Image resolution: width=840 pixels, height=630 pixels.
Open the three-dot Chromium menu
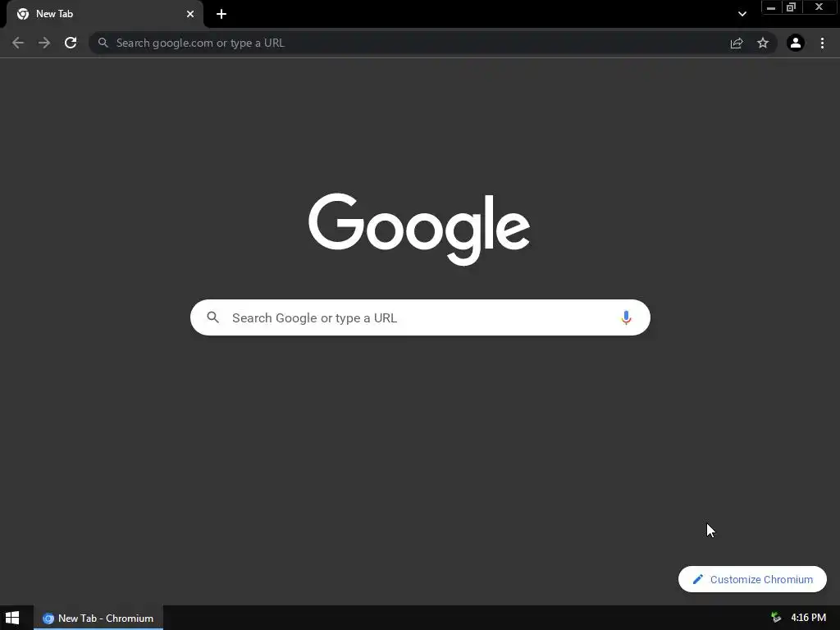(x=822, y=43)
